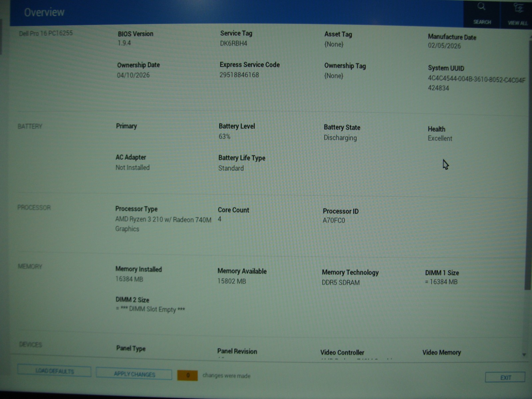
Task: Click the scrollbar down arrow
Action: coord(524,355)
